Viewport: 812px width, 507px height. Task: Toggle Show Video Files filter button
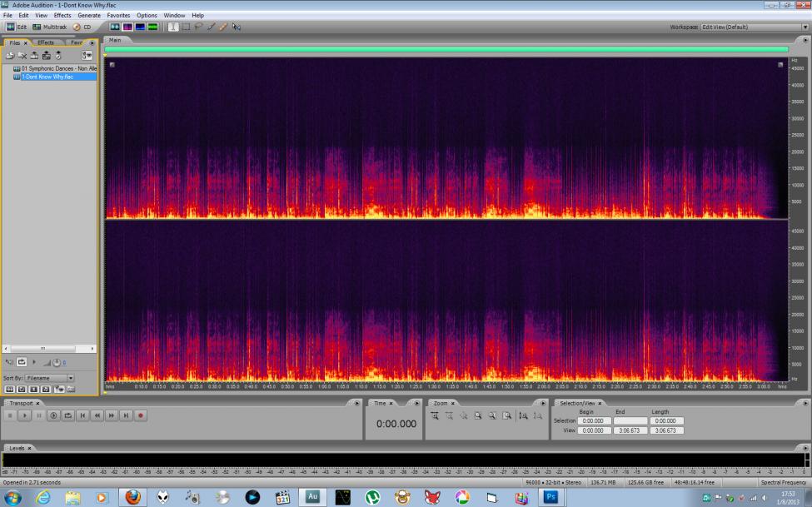(x=33, y=389)
